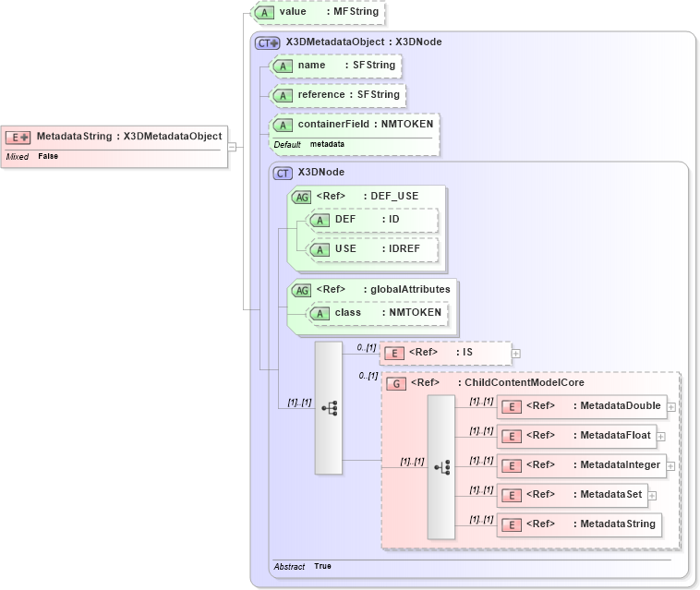Viewport: 700px width, 590px height.
Task: Expand the MetadataFloat reference
Action: [661, 437]
